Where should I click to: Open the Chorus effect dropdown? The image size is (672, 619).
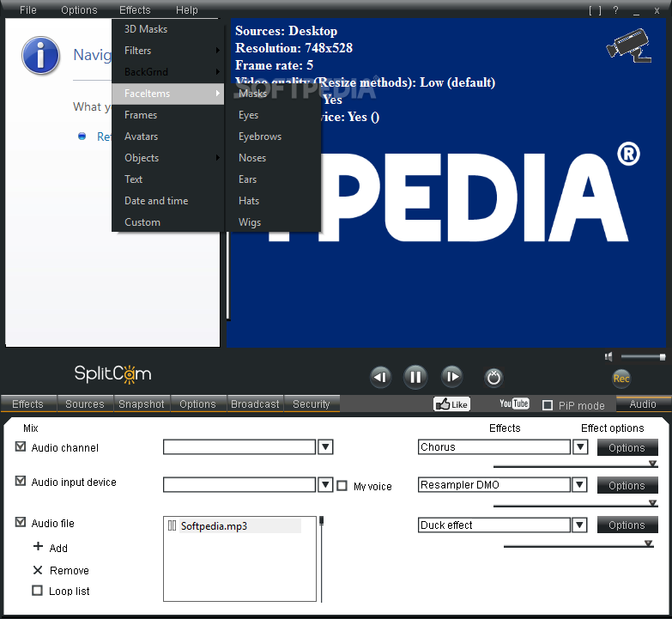click(580, 447)
